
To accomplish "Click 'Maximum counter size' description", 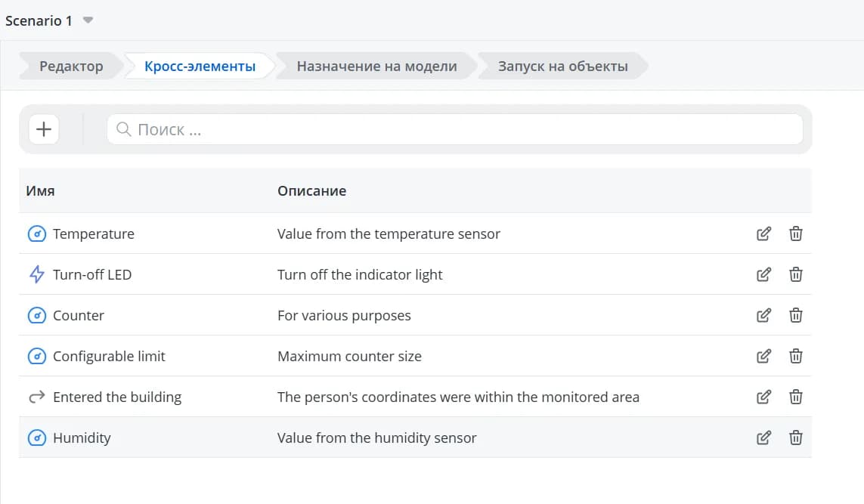I will coord(349,356).
